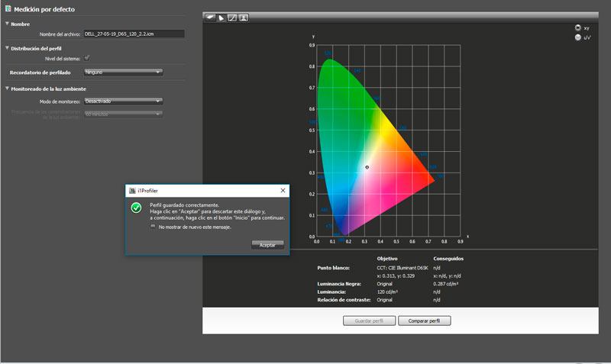Switch to the chromaticity diagram tab icon
Image resolution: width=611 pixels, height=364 pixels.
221,17
